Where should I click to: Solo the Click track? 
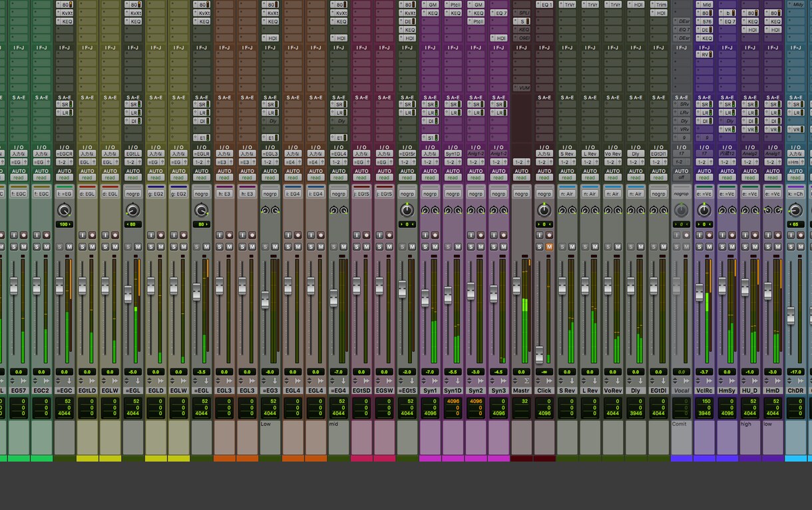coord(540,247)
